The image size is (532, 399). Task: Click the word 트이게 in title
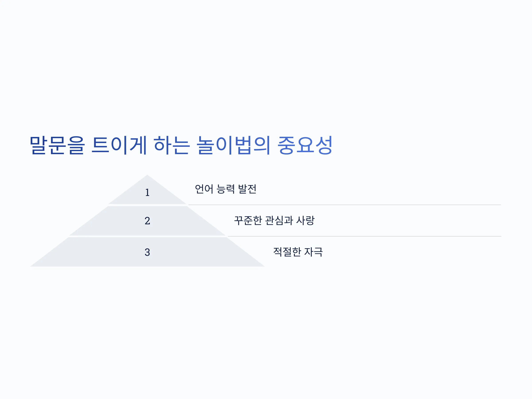point(119,145)
